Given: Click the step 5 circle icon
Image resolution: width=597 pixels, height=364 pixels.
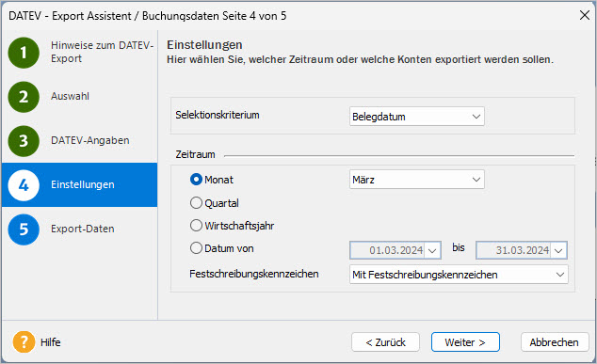Looking at the screenshot, I should click(x=24, y=229).
